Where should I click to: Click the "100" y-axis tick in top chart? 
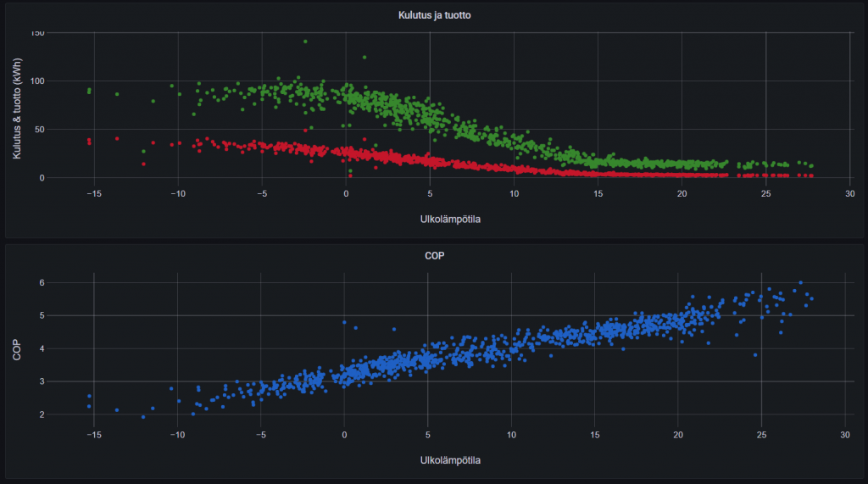tap(37, 81)
